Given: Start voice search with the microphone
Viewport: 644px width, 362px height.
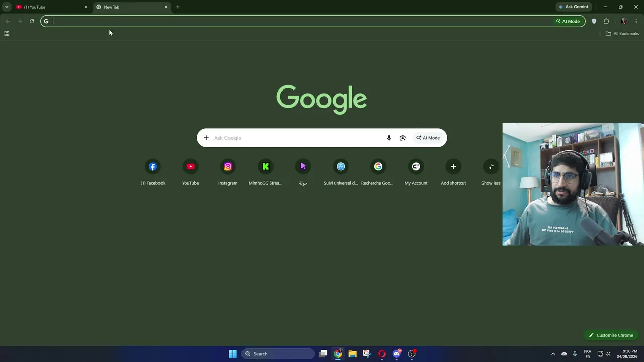Looking at the screenshot, I should pyautogui.click(x=389, y=138).
